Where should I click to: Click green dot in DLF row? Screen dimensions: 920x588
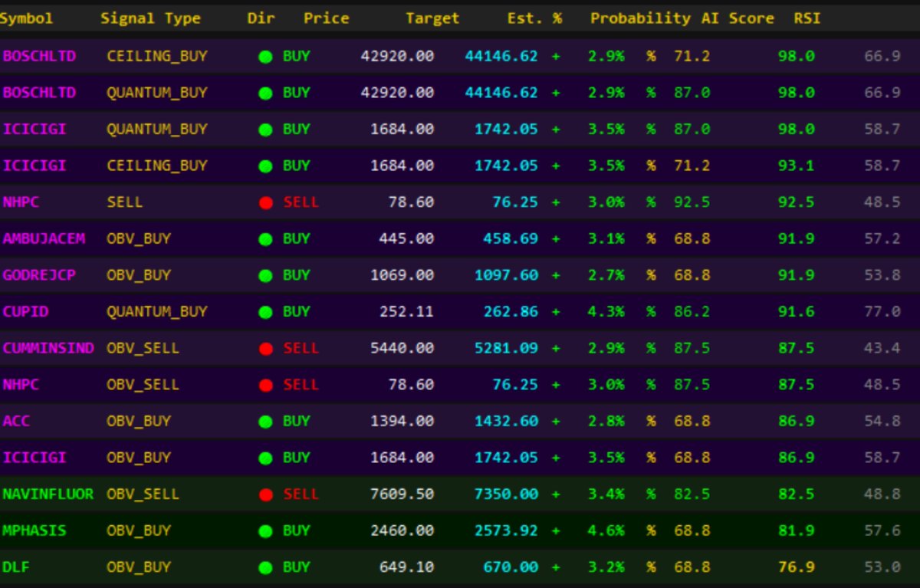coord(265,568)
